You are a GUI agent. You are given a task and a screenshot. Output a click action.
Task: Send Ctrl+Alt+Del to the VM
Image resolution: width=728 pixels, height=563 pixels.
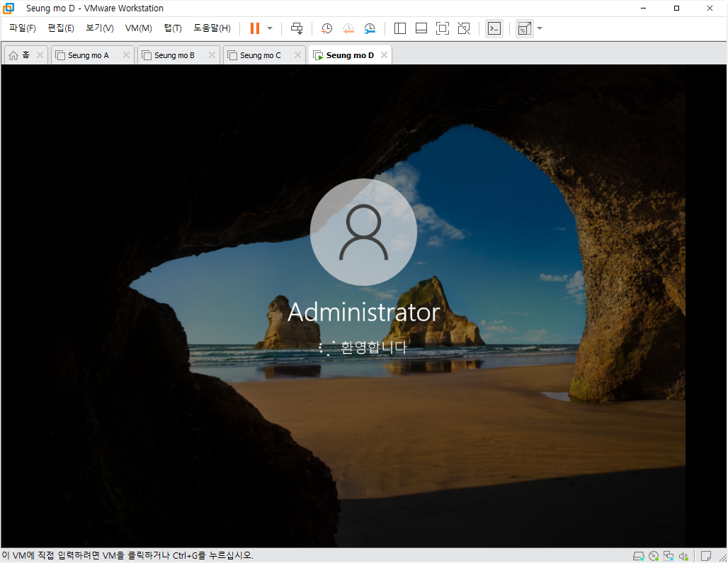(x=296, y=28)
